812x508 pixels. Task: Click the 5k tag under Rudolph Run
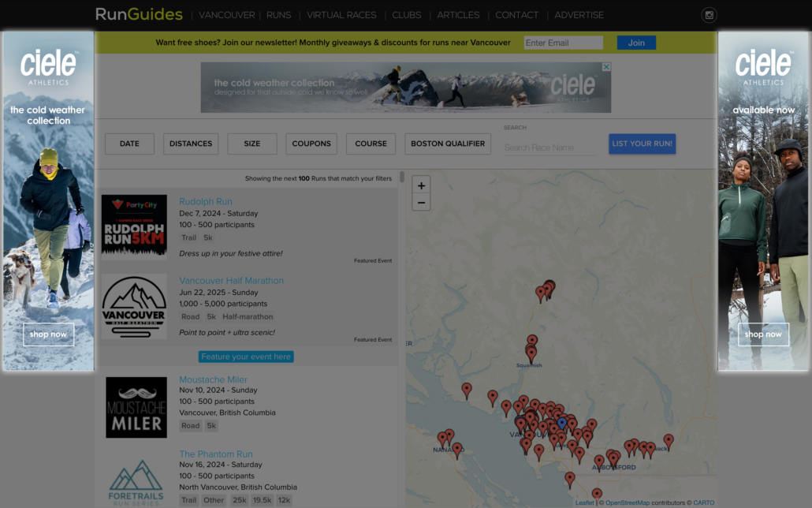pos(208,238)
